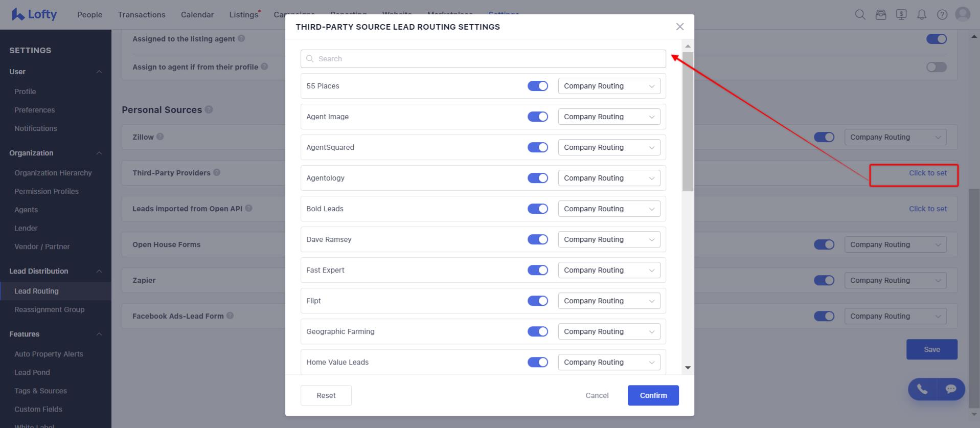Show help tooltip next to Zillow

click(160, 137)
